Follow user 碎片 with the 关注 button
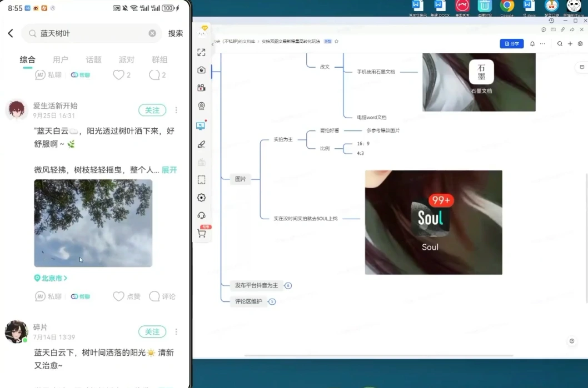Screen dimensions: 588x388 pos(152,332)
